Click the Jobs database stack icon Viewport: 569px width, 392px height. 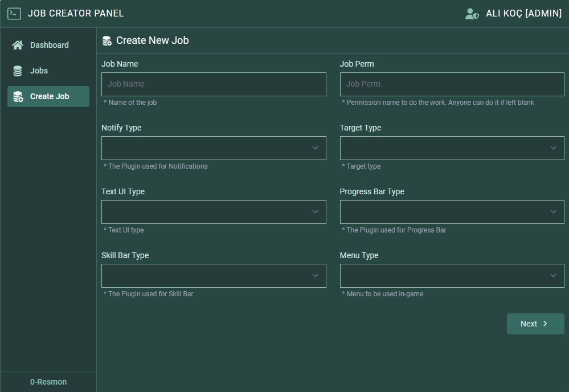[18, 71]
